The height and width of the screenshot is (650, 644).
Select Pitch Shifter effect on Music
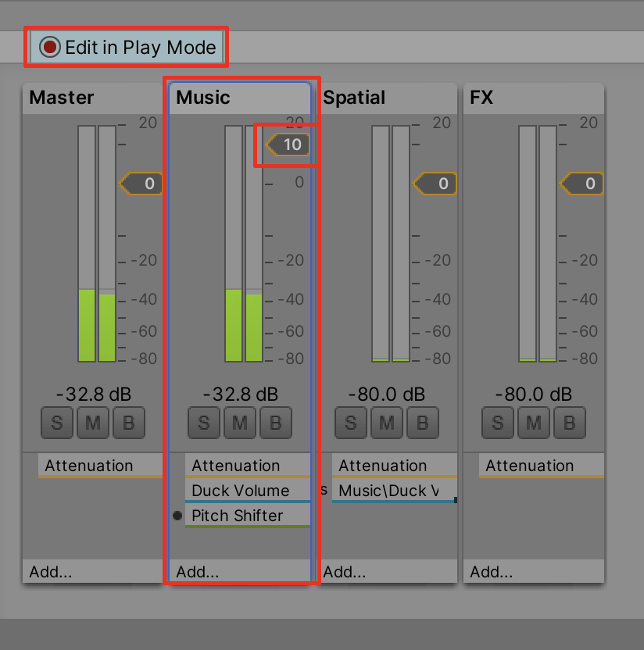(248, 516)
